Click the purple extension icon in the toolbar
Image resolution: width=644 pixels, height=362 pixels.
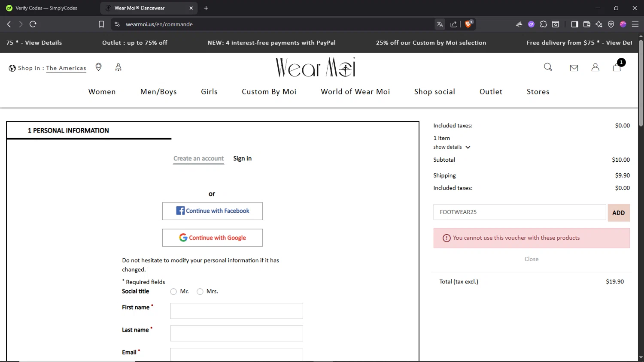point(532,24)
